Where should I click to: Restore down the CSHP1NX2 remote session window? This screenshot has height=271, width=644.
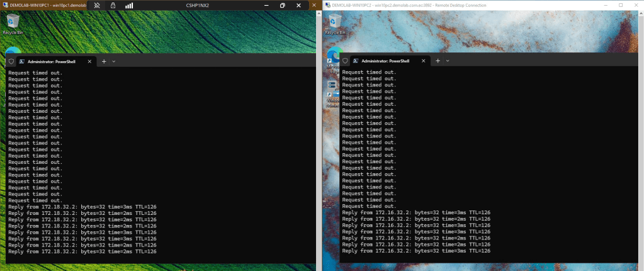pos(283,5)
